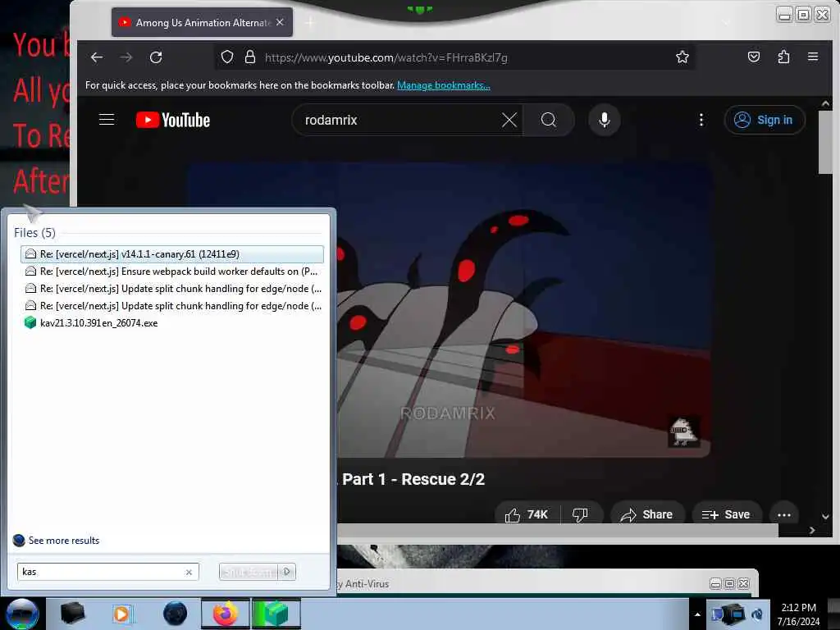Expand shut down options arrow
Screen dimensions: 840x630
click(x=287, y=572)
